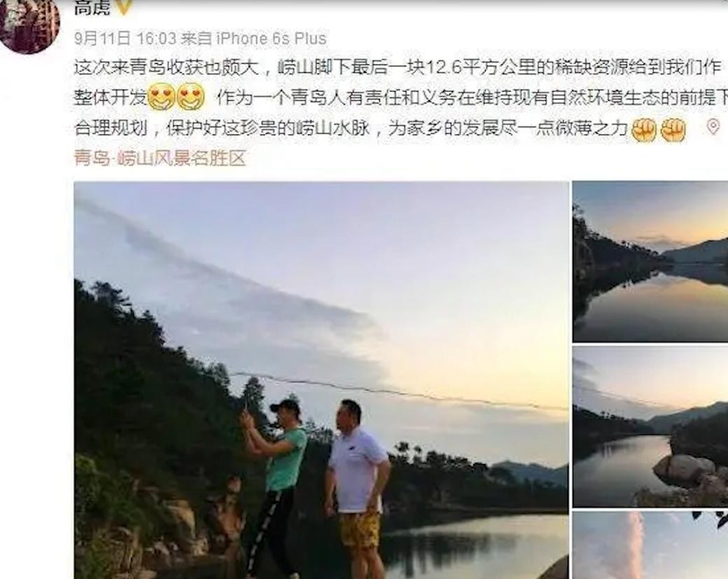
Task: Open the middle thumbnail showing lakeside boulders
Action: pyautogui.click(x=650, y=426)
